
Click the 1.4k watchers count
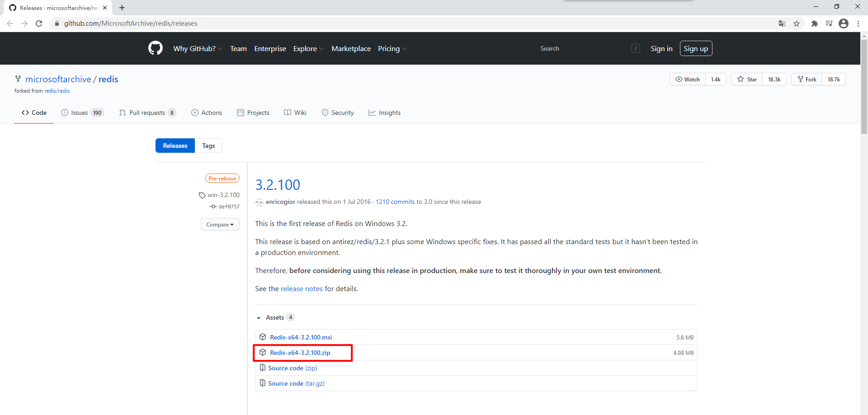716,79
